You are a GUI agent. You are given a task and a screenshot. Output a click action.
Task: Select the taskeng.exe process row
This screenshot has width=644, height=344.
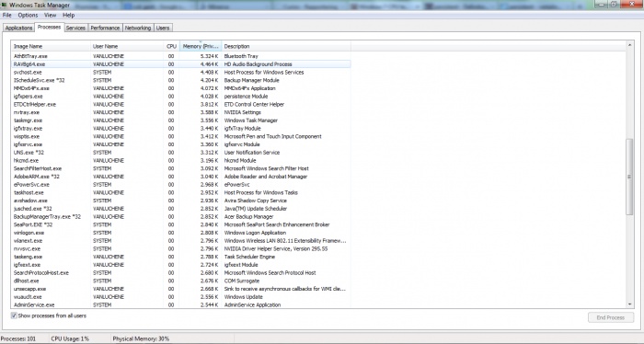(x=181, y=257)
